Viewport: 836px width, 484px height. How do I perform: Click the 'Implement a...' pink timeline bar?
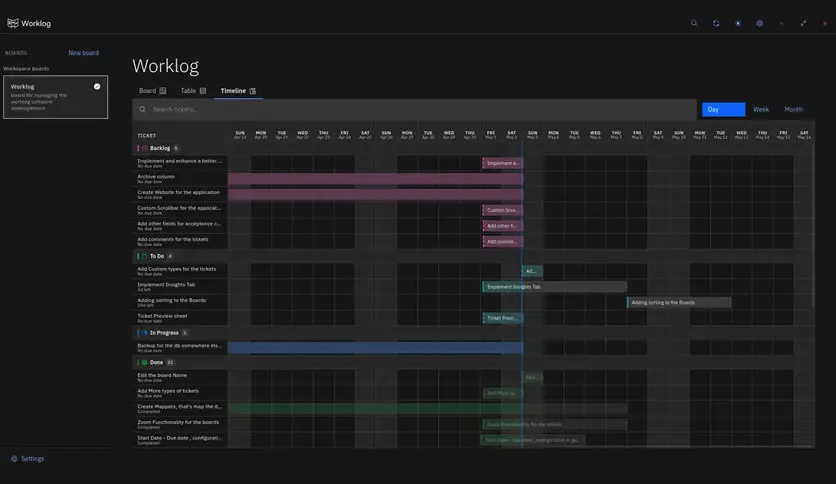coord(502,163)
